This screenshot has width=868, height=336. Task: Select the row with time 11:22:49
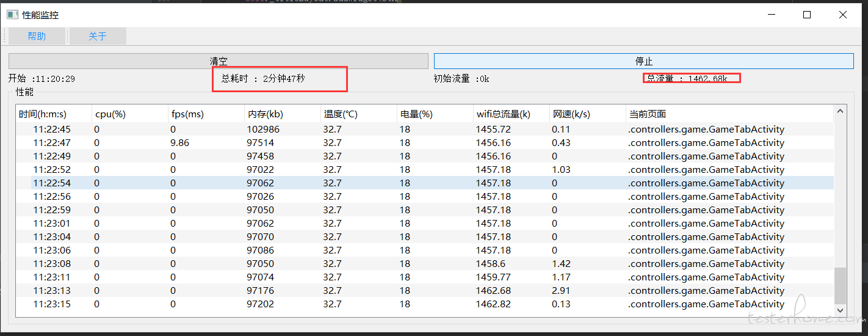pos(425,156)
